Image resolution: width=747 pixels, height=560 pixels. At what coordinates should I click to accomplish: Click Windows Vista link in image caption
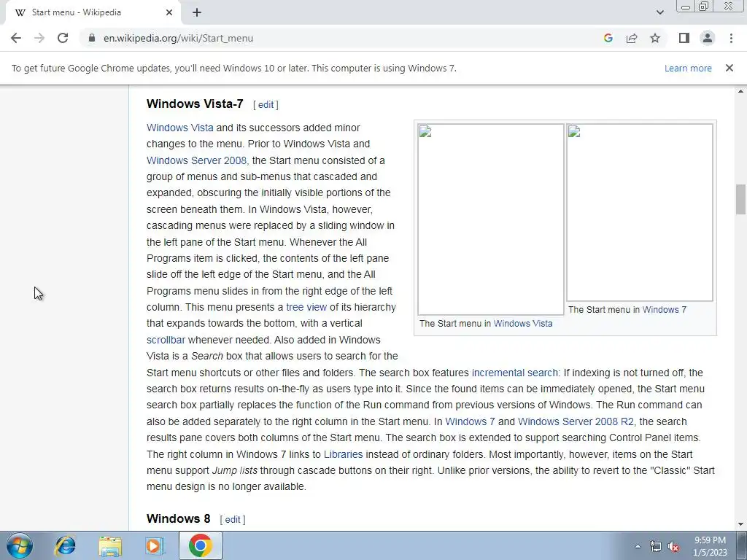[x=523, y=324]
